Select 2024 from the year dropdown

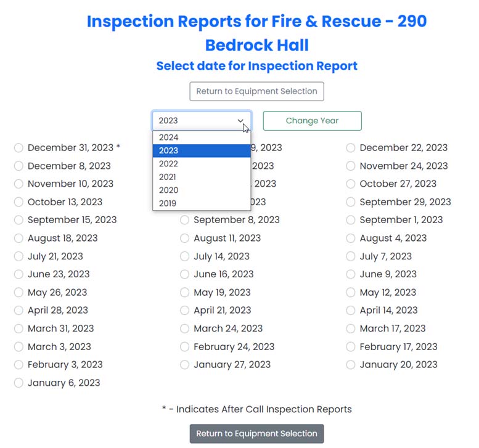[x=168, y=137]
